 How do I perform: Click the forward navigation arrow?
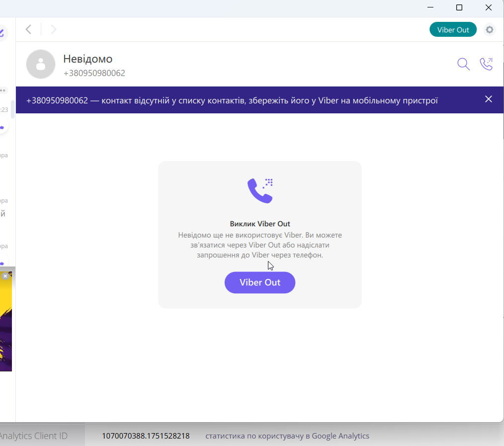click(53, 29)
